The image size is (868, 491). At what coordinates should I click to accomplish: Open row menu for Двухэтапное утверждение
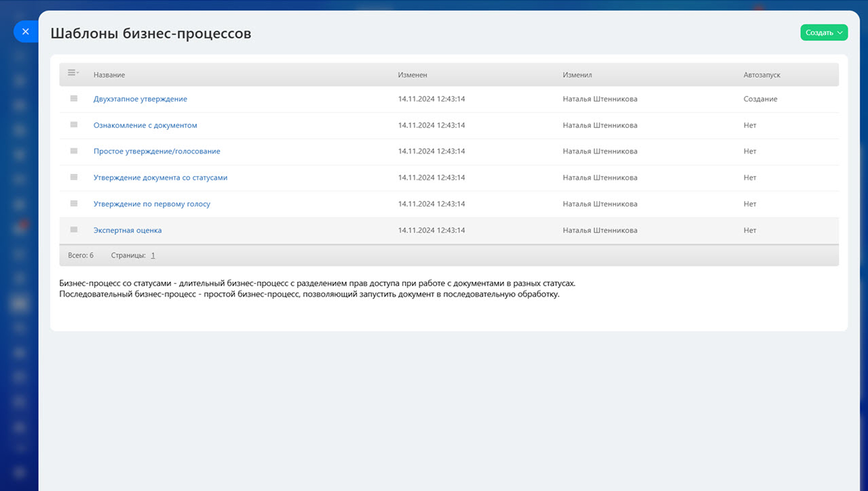pyautogui.click(x=74, y=99)
